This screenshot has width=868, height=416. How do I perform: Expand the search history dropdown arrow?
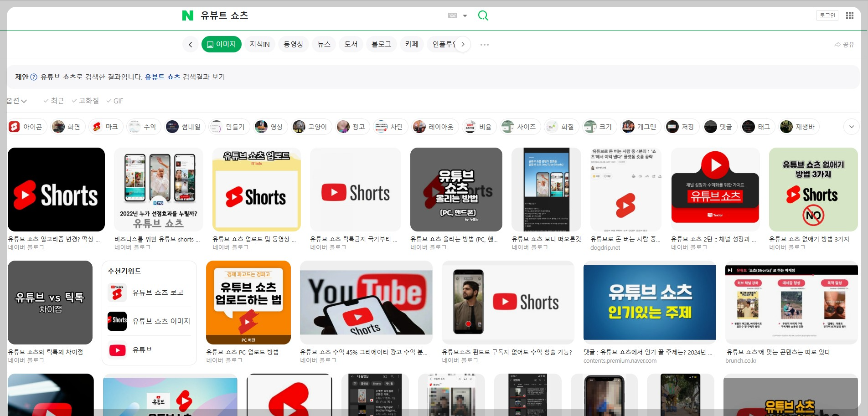[465, 15]
